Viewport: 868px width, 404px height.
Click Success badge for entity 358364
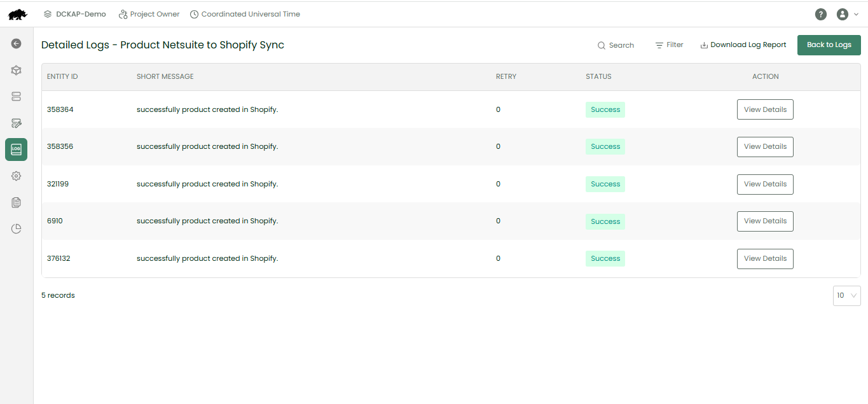pyautogui.click(x=605, y=110)
